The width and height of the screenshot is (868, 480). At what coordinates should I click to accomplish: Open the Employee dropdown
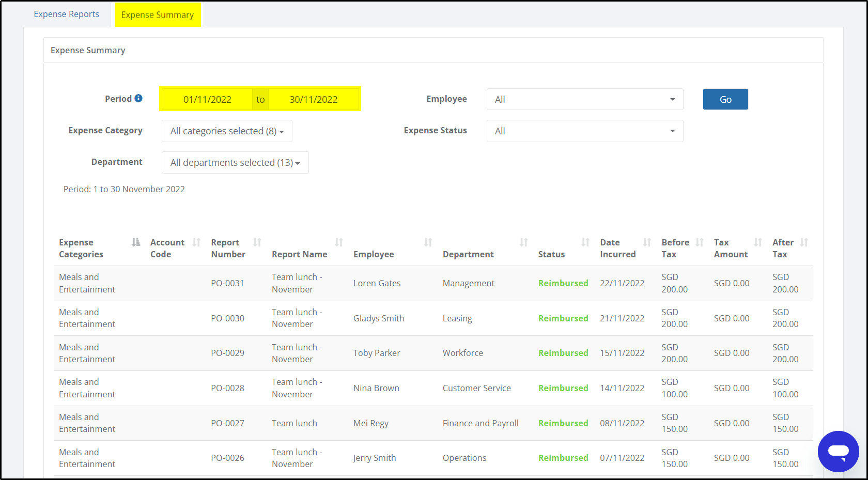tap(585, 99)
